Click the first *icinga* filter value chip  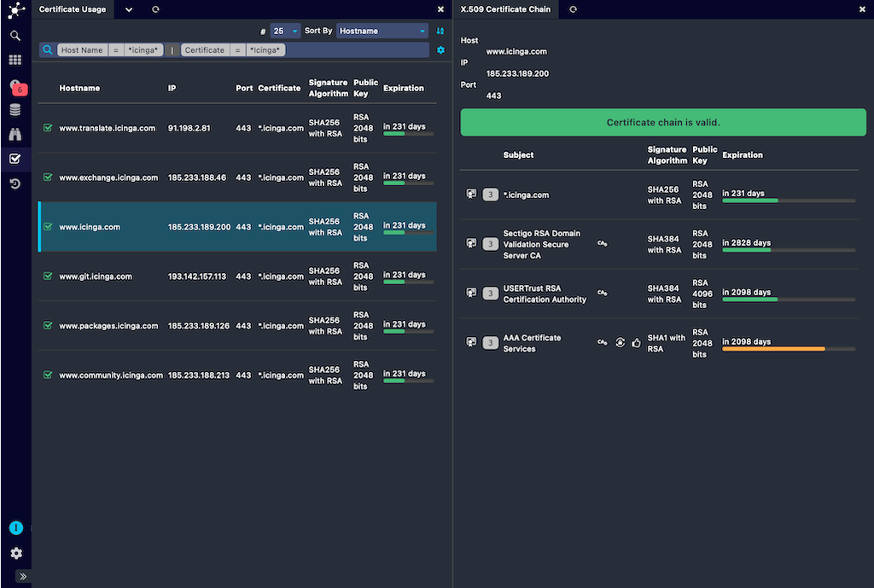pos(143,50)
